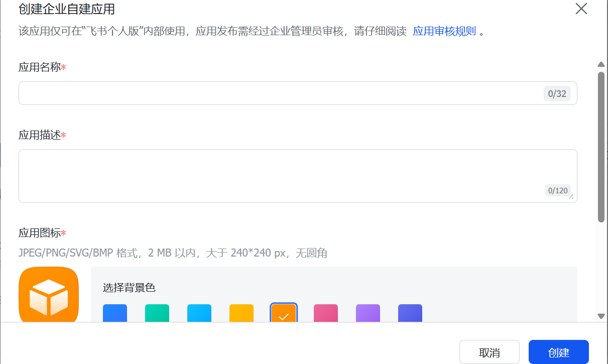Select the purple background swatch
The image size is (608, 364).
(368, 313)
